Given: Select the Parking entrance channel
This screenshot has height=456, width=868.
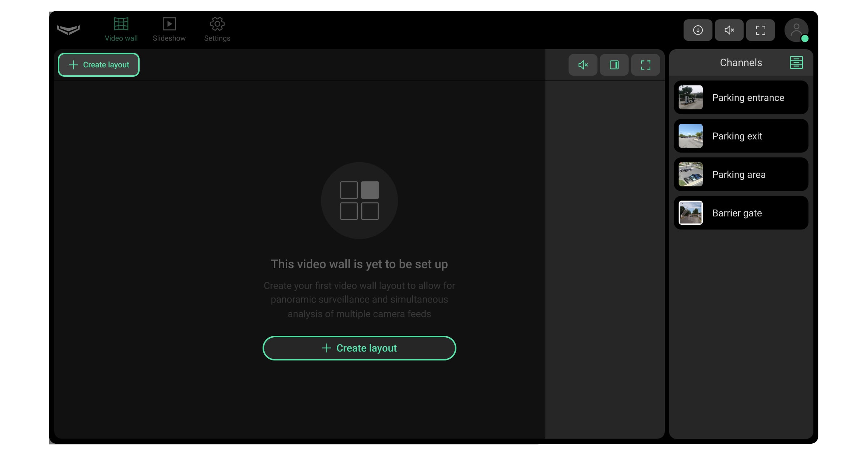Looking at the screenshot, I should click(x=741, y=97).
